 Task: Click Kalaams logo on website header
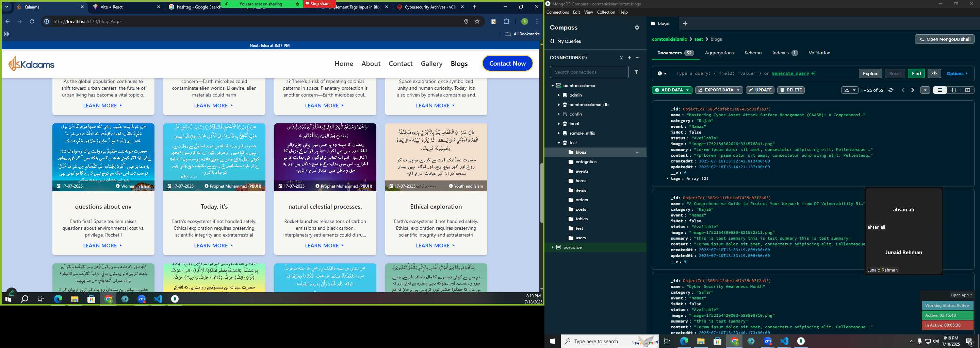(32, 64)
